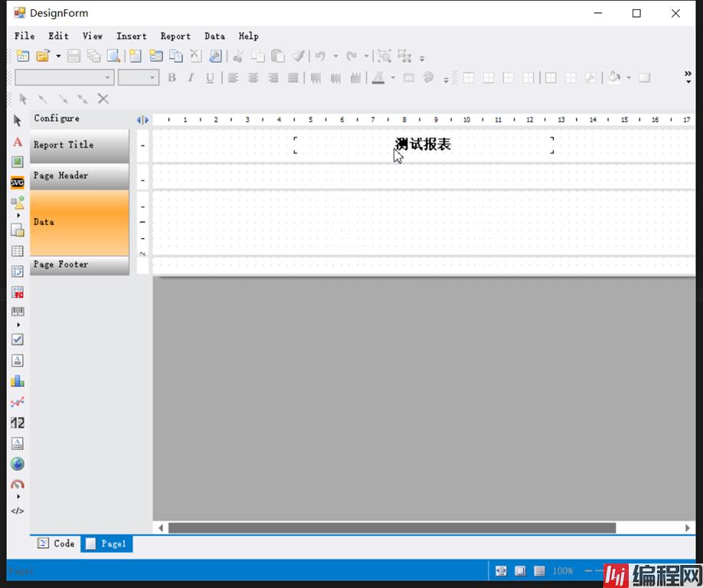703x588 pixels.
Task: Select the Picture object tool
Action: click(18, 162)
